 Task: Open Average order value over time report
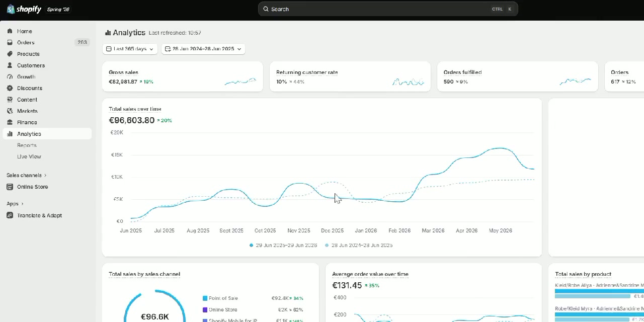pyautogui.click(x=370, y=274)
